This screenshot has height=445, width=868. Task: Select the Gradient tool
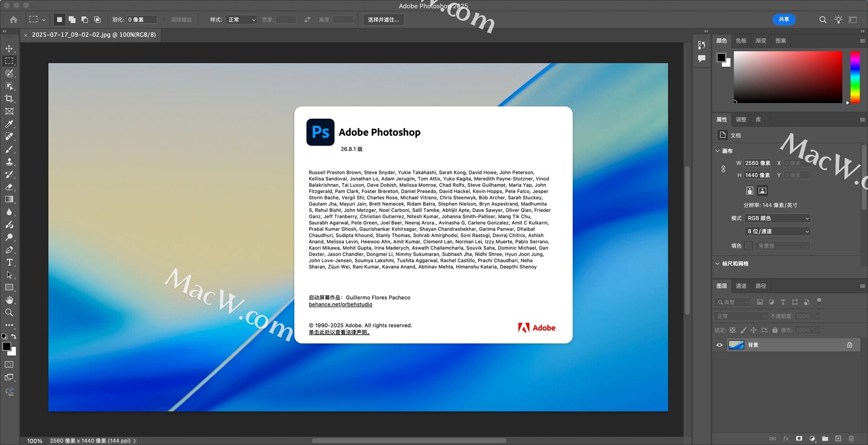pos(9,199)
